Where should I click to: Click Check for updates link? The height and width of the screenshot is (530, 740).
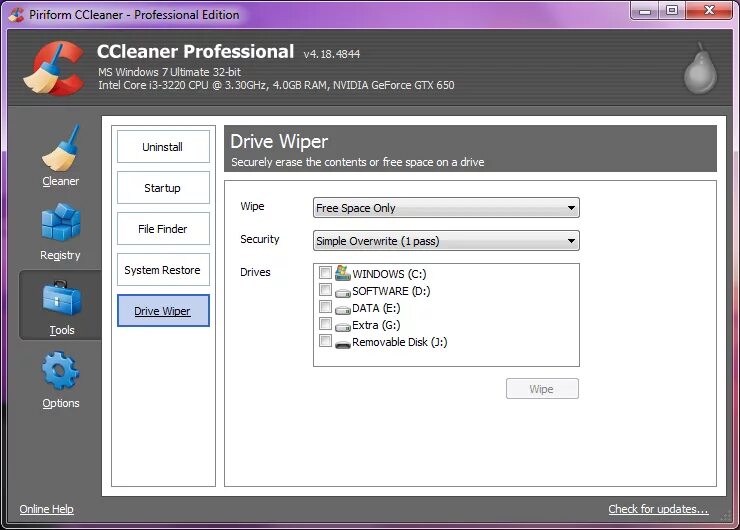click(658, 509)
